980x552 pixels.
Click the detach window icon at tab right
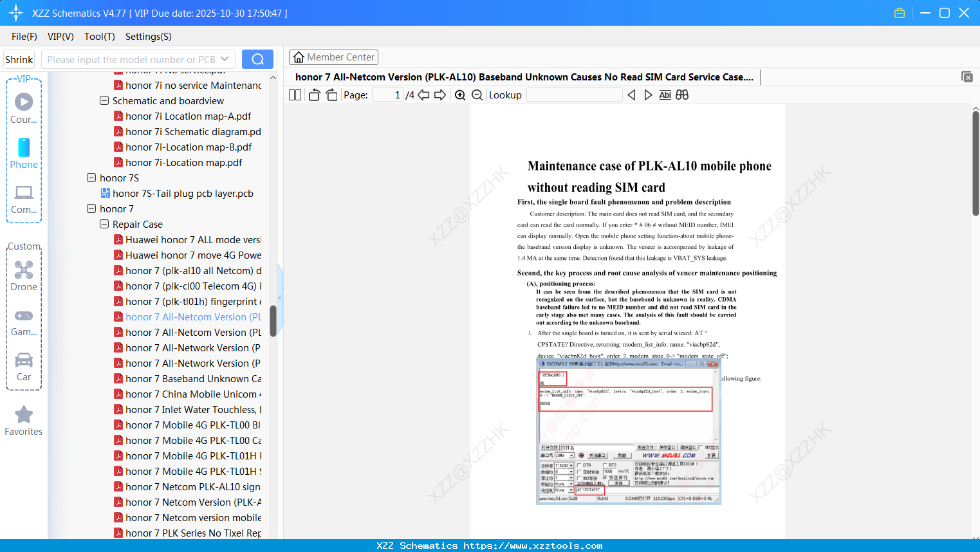[967, 77]
